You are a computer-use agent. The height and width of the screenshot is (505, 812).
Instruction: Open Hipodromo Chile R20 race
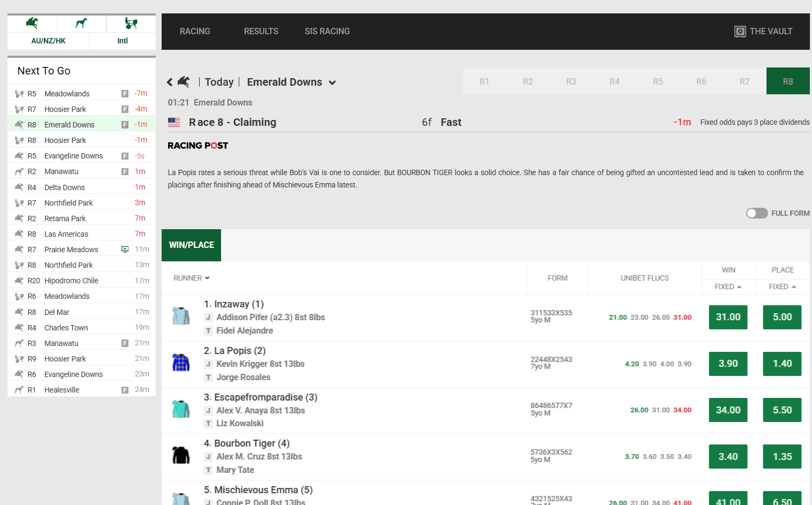[x=81, y=281]
